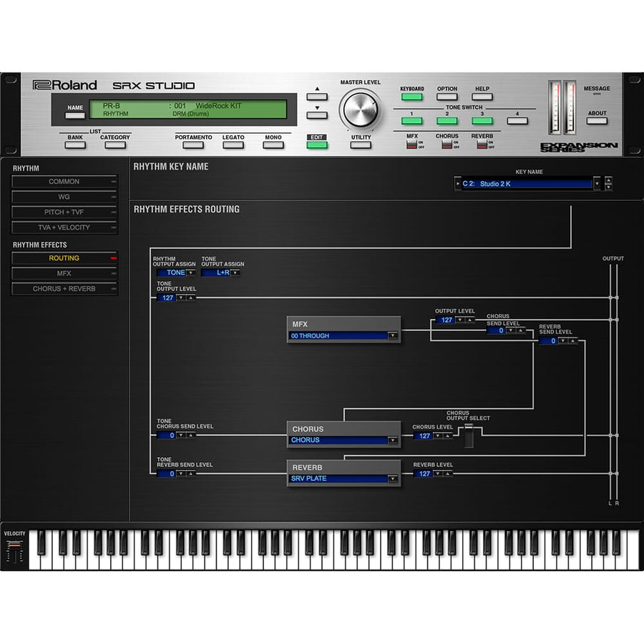Increase MFX Chorus Send Level
Screen dimensions: 644x644
point(520,330)
